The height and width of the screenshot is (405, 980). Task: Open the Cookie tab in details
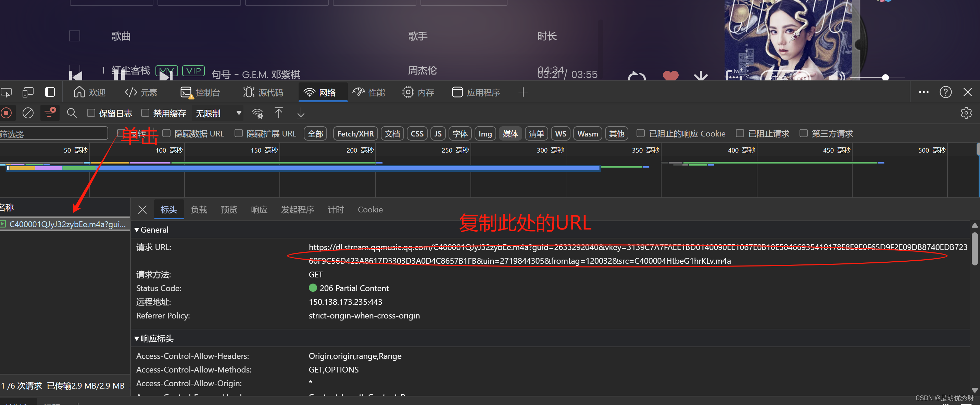pyautogui.click(x=370, y=209)
